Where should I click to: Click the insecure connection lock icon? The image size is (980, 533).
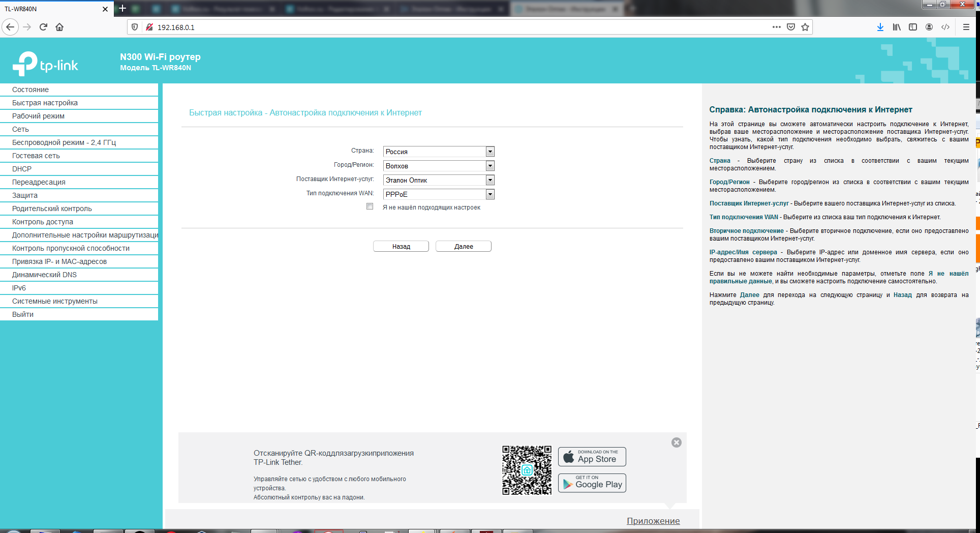[149, 27]
